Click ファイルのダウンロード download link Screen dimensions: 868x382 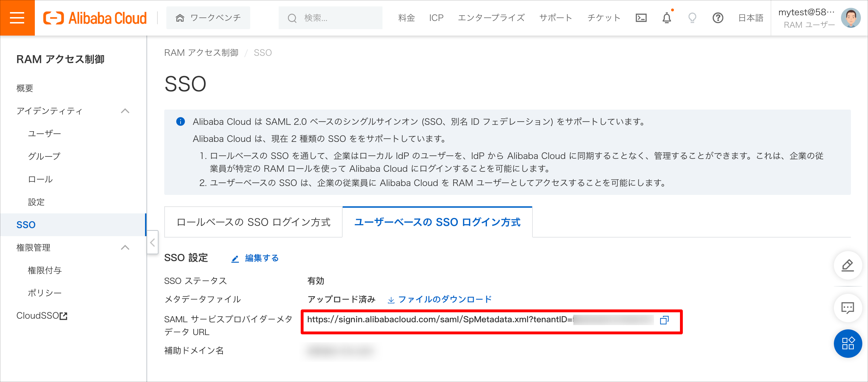point(439,299)
